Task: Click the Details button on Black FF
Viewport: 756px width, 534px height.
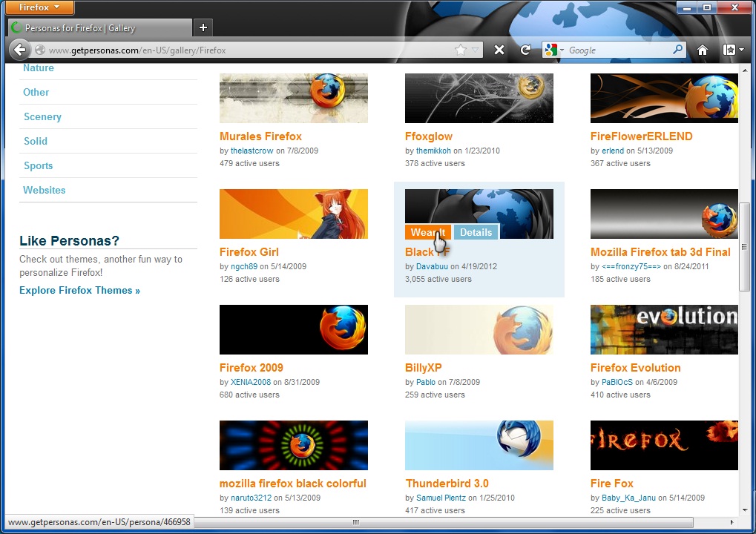Action: 476,232
